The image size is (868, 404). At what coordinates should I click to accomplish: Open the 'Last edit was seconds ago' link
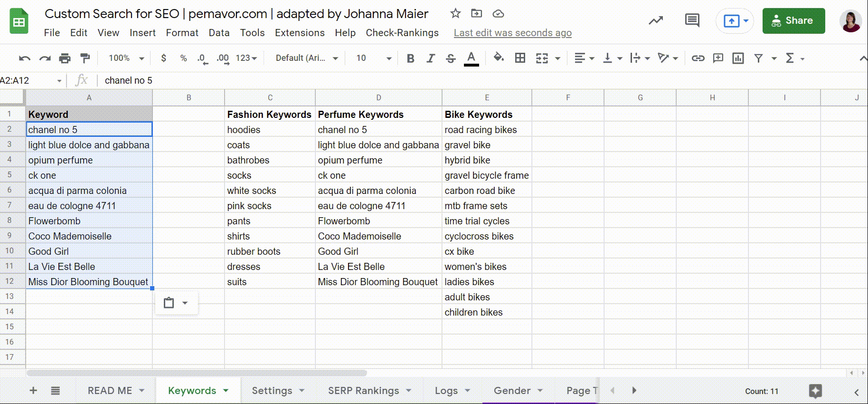pyautogui.click(x=512, y=33)
